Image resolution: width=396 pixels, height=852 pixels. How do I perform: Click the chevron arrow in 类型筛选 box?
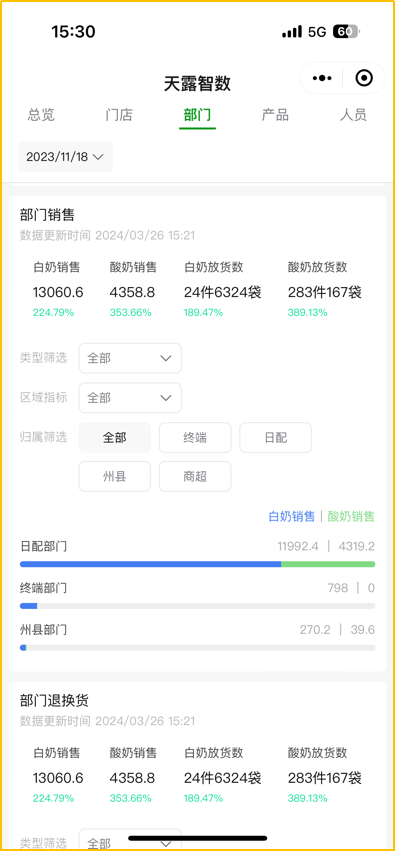pyautogui.click(x=166, y=358)
